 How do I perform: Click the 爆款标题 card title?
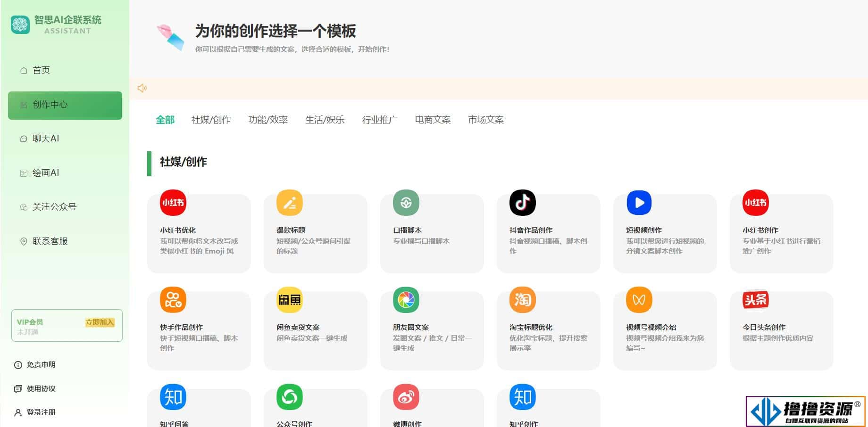pyautogui.click(x=291, y=230)
